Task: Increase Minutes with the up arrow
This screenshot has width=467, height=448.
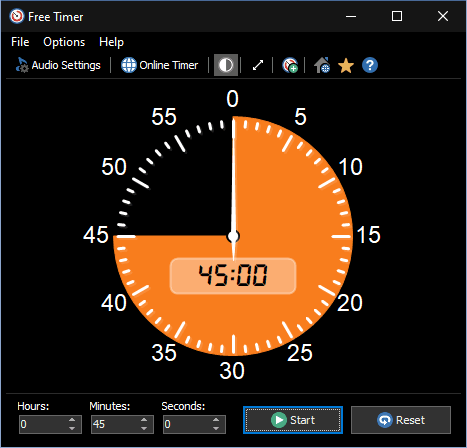Action: pyautogui.click(x=144, y=420)
